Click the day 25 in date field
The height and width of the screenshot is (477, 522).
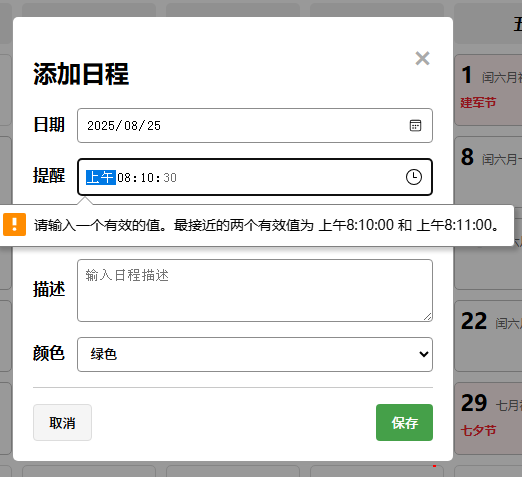[154, 126]
